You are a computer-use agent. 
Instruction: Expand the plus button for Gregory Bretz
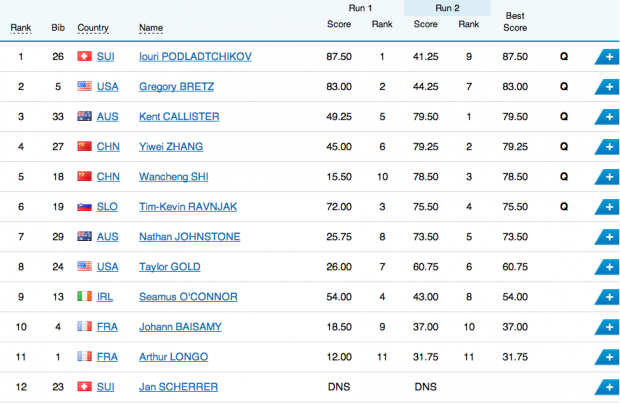point(608,86)
